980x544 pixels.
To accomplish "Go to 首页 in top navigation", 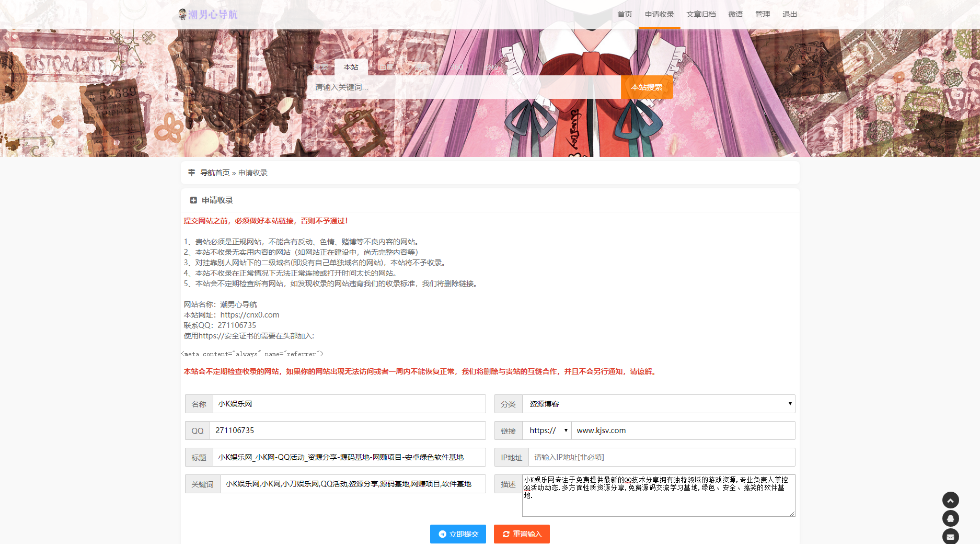I will coord(625,14).
